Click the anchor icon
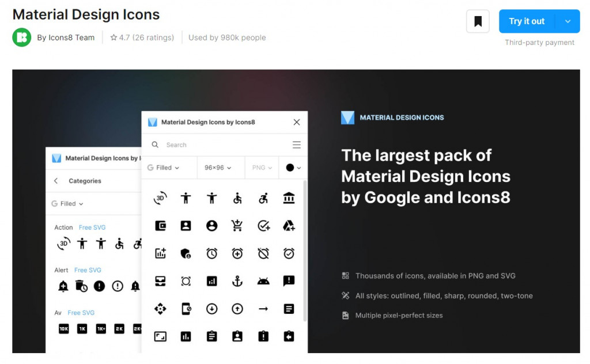This screenshot has width=590, height=364. (x=237, y=281)
